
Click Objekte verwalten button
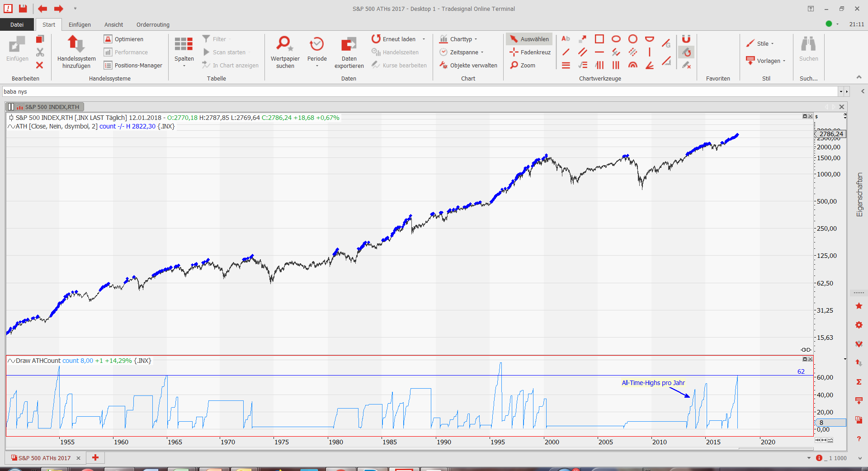[468, 66]
